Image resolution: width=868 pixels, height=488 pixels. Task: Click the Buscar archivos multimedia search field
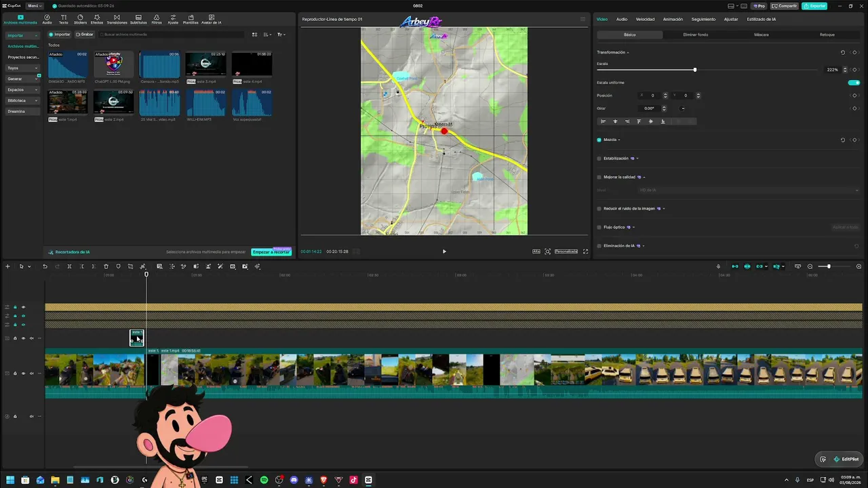(x=172, y=35)
